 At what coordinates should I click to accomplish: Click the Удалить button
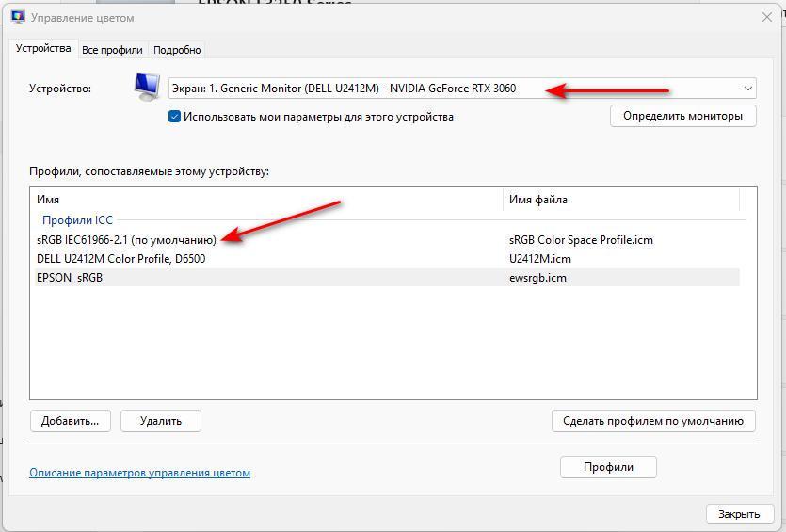coord(160,421)
